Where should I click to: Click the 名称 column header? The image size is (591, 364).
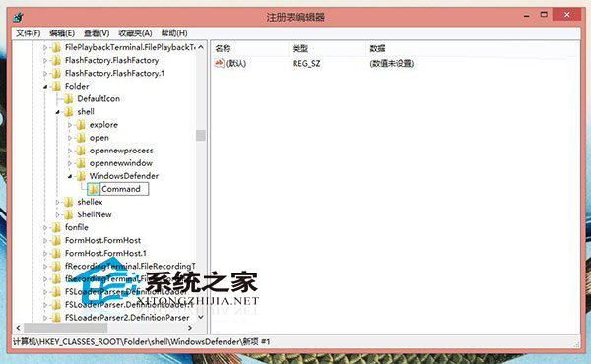[x=249, y=48]
